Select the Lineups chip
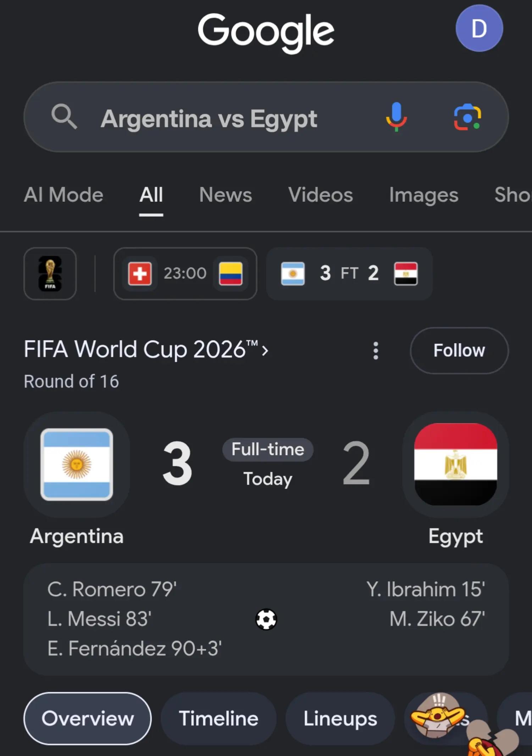Image resolution: width=532 pixels, height=756 pixels. (340, 718)
